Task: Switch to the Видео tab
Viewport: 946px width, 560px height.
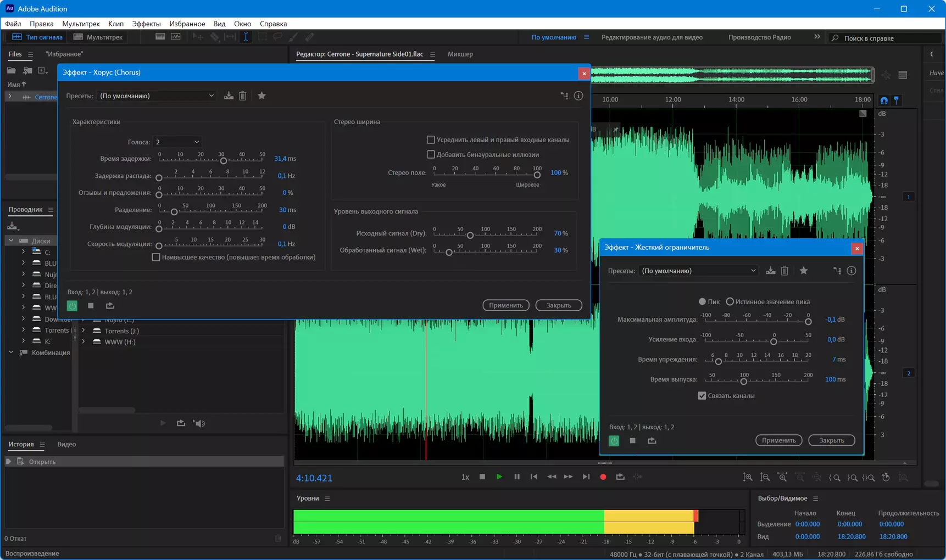Action: [x=66, y=444]
